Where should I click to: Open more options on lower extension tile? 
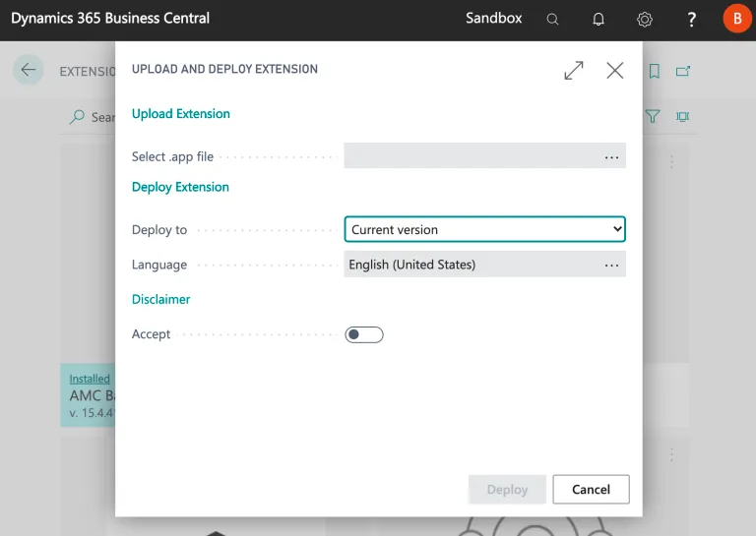[671, 454]
